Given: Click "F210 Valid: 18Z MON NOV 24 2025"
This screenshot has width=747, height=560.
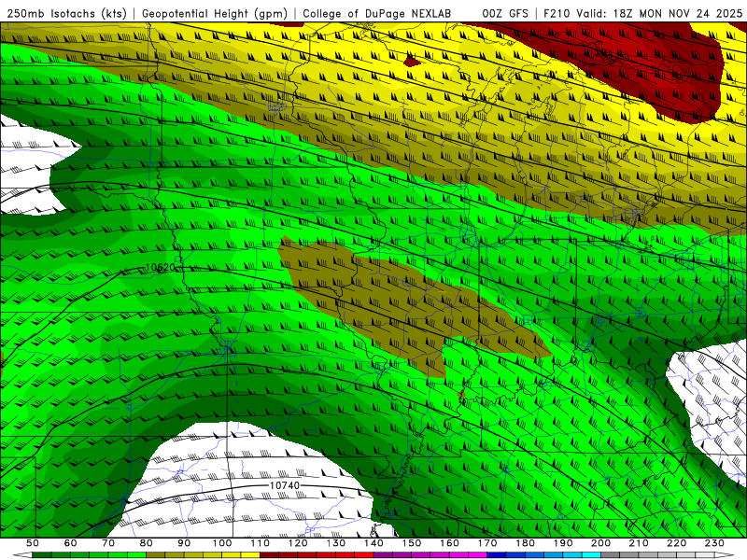Looking at the screenshot, I should click(x=643, y=13).
